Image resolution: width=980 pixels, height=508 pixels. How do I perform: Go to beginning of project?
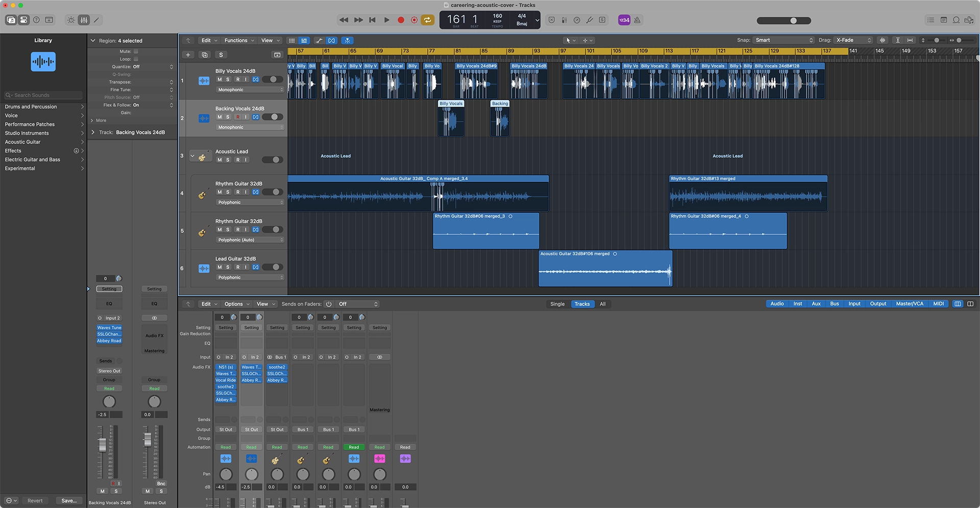pos(373,20)
